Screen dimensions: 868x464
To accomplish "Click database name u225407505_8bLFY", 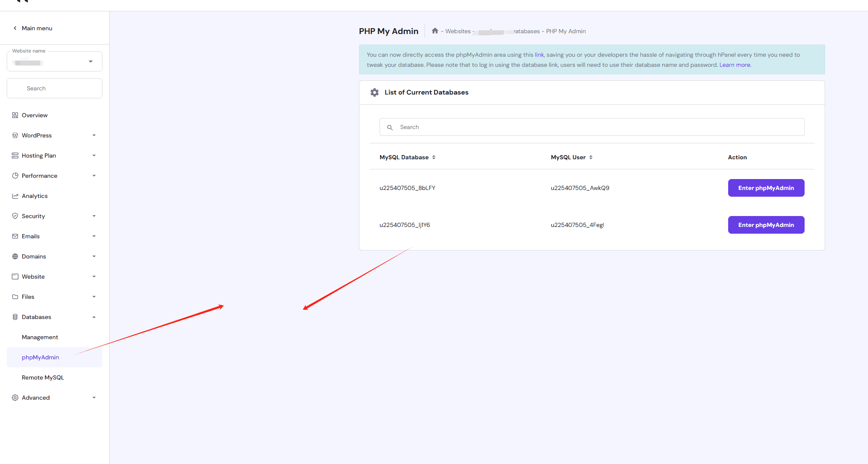I will 407,188.
